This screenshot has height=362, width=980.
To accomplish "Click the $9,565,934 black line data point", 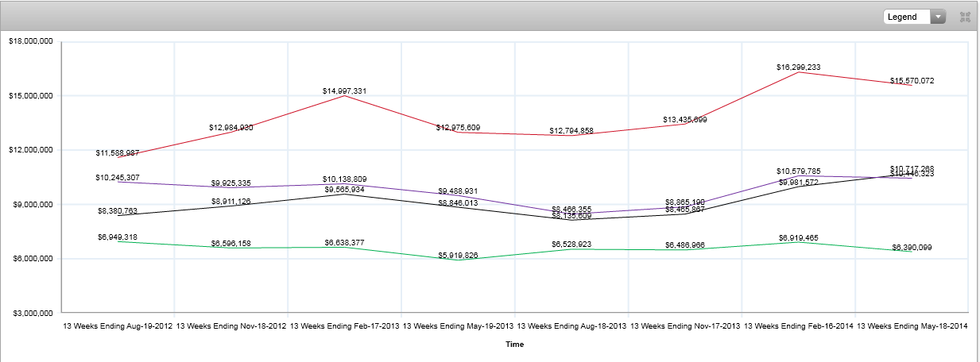I will pyautogui.click(x=344, y=194).
